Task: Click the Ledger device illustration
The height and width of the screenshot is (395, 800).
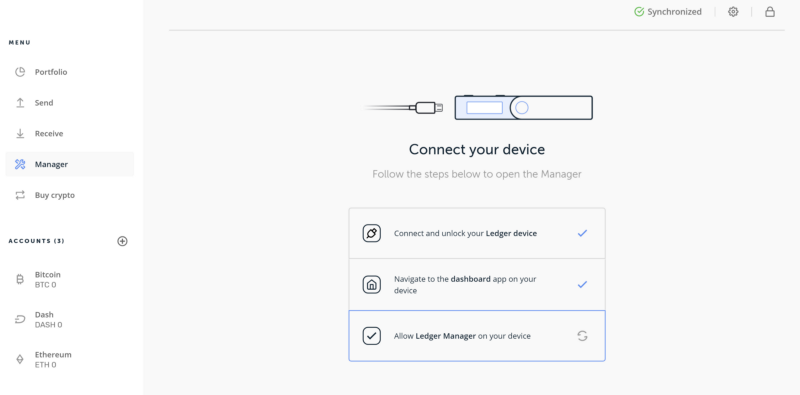Action: [x=523, y=108]
